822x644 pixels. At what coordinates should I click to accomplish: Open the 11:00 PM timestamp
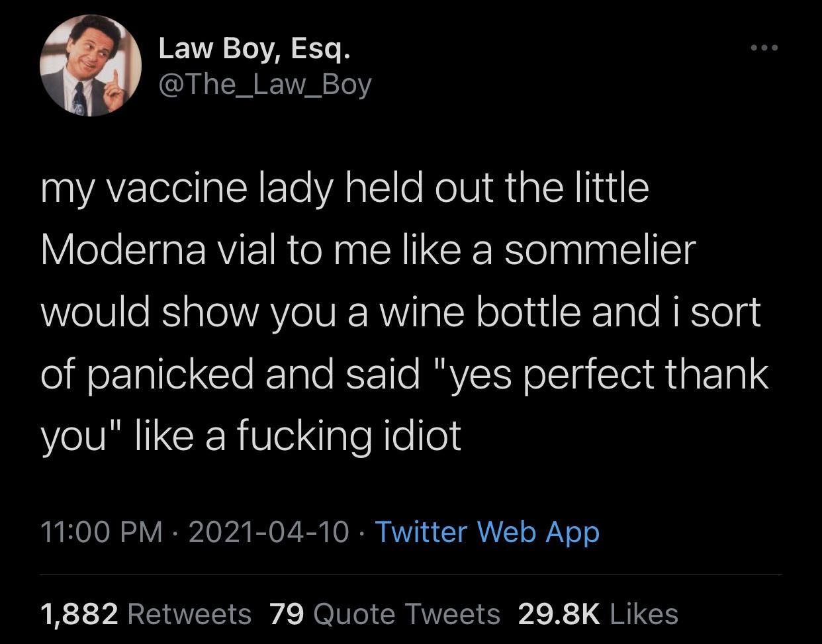(101, 531)
